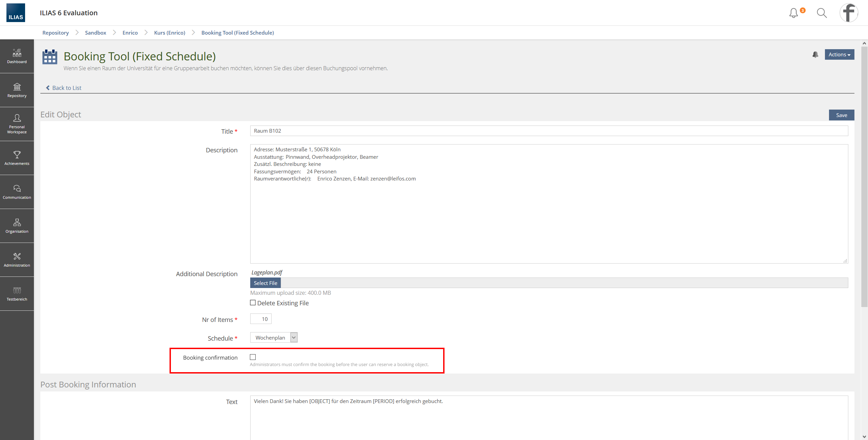The image size is (868, 440).
Task: Open the user avatar menu
Action: click(x=849, y=13)
